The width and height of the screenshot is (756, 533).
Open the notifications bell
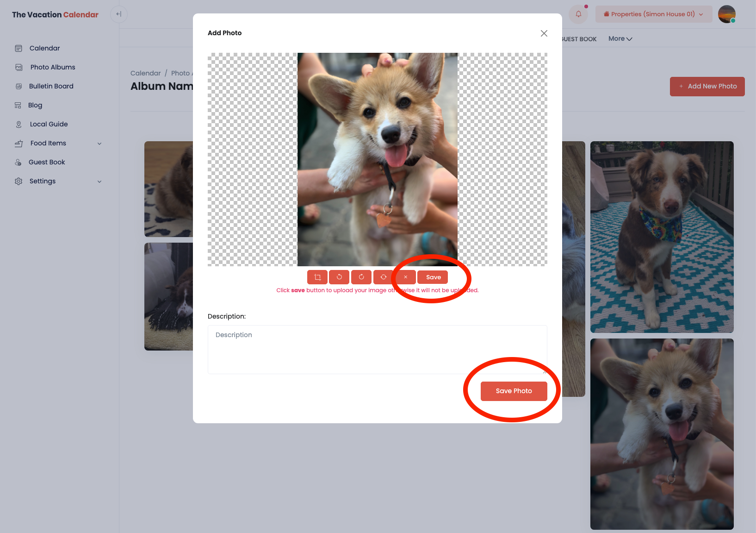point(578,14)
